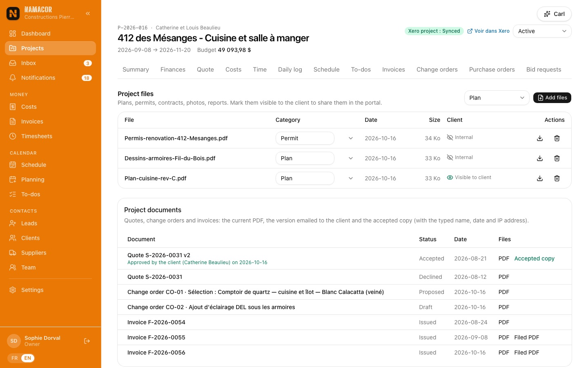This screenshot has width=588, height=368.
Task: Click the Add files button
Action: point(552,98)
